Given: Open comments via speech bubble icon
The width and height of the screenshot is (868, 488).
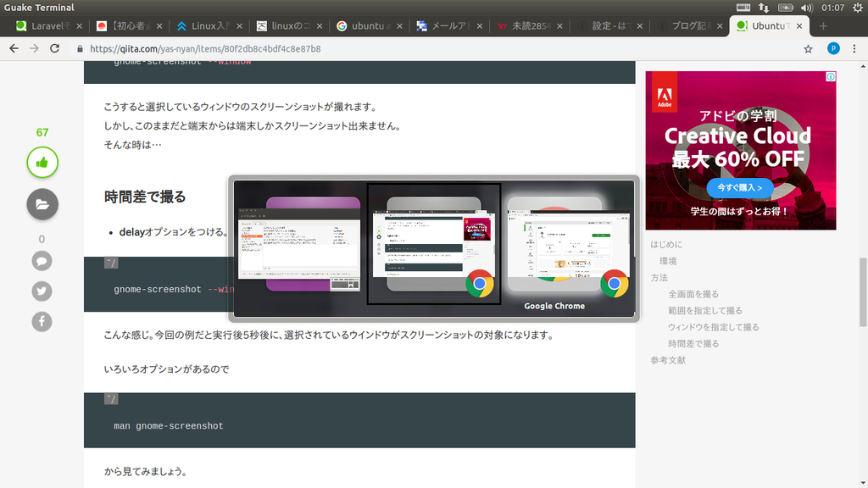Looking at the screenshot, I should click(42, 261).
